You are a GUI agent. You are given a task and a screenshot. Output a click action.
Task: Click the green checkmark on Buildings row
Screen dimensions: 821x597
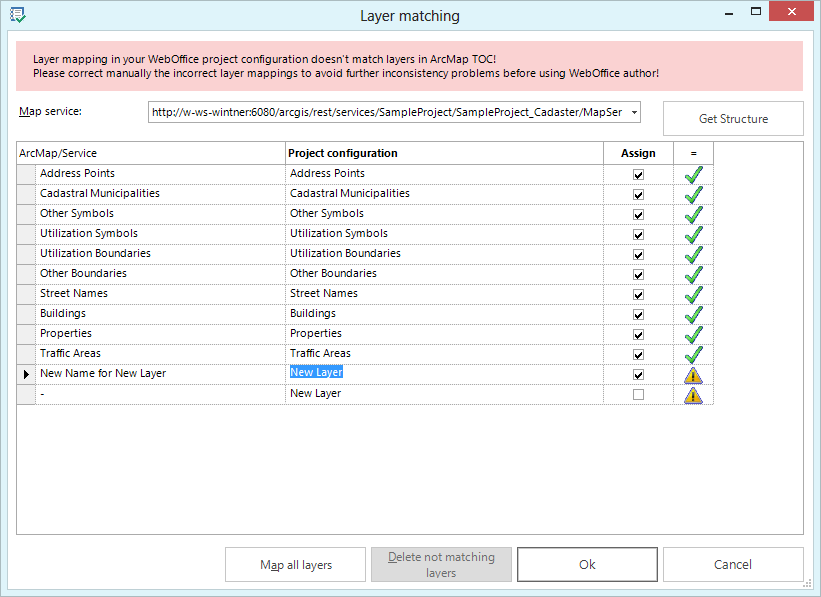pyautogui.click(x=693, y=313)
